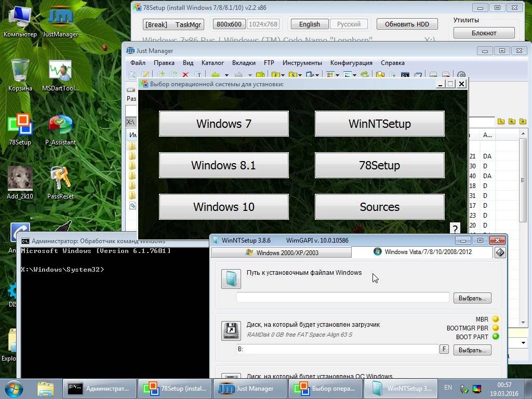Select the MSDartTools desktop icon
The width and height of the screenshot is (532, 399).
point(60,75)
